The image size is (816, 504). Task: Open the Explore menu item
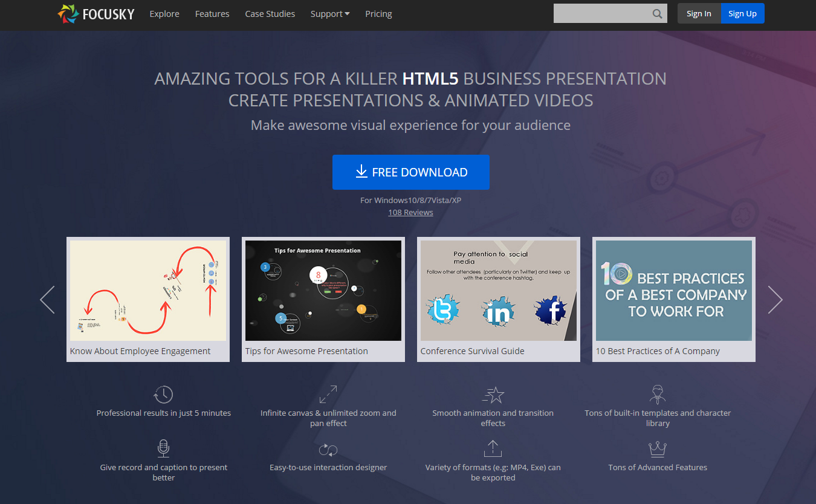click(x=164, y=14)
